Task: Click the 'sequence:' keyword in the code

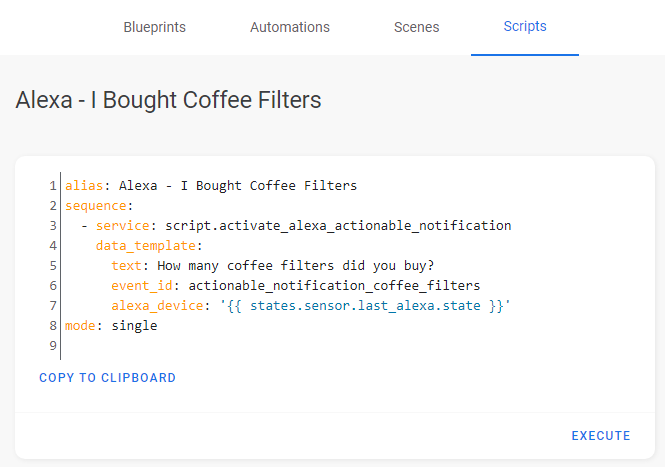Action: pos(99,206)
